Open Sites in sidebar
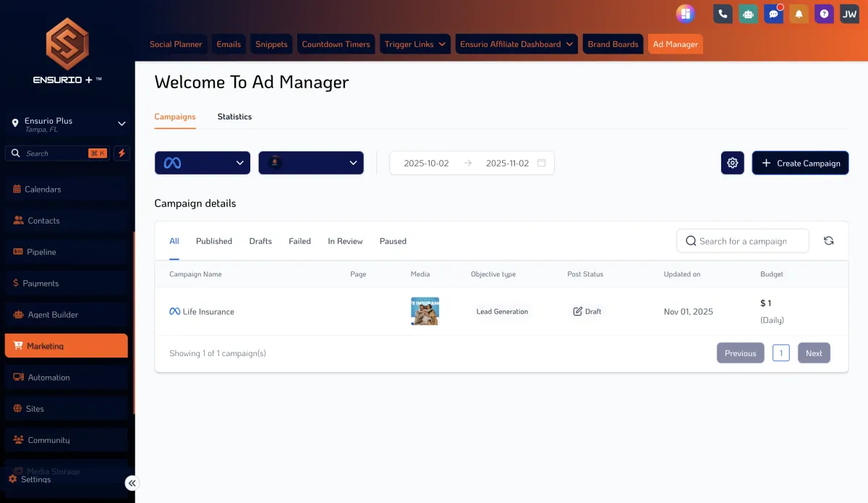This screenshot has width=868, height=503. [x=67, y=409]
